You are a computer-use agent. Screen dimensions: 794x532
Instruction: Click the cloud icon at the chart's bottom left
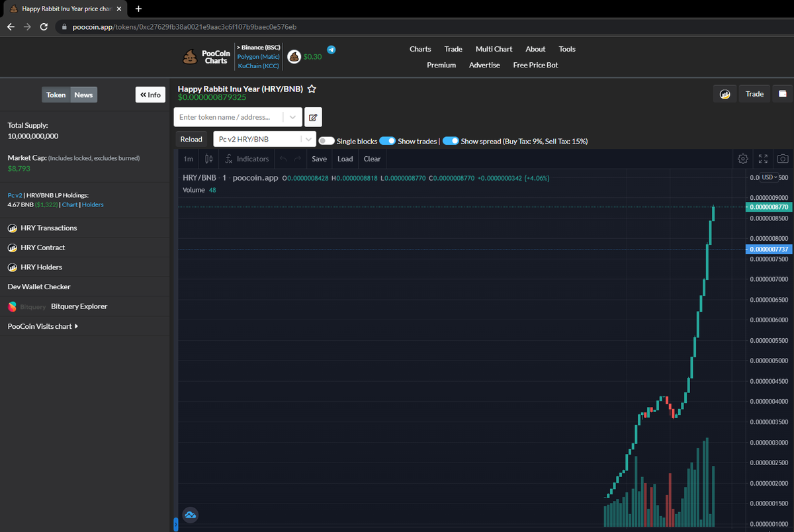191,515
